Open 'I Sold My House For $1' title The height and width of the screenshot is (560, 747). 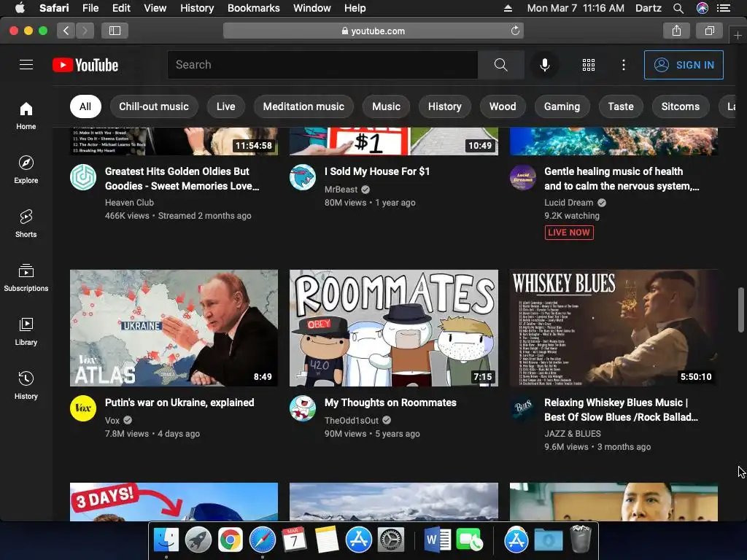(x=377, y=171)
